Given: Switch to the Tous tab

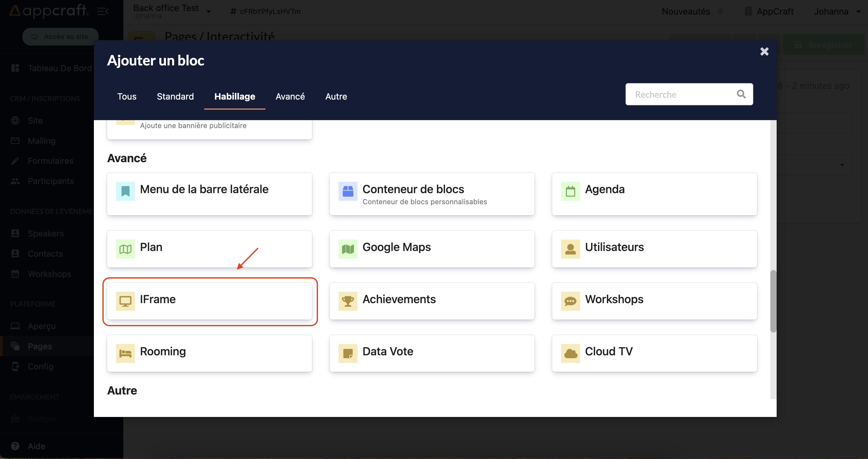Looking at the screenshot, I should pyautogui.click(x=127, y=96).
